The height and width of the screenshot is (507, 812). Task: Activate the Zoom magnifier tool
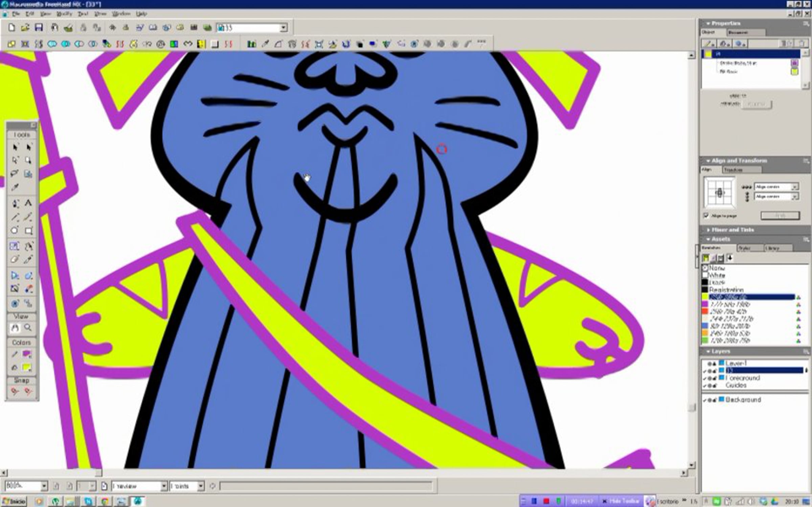pos(28,328)
